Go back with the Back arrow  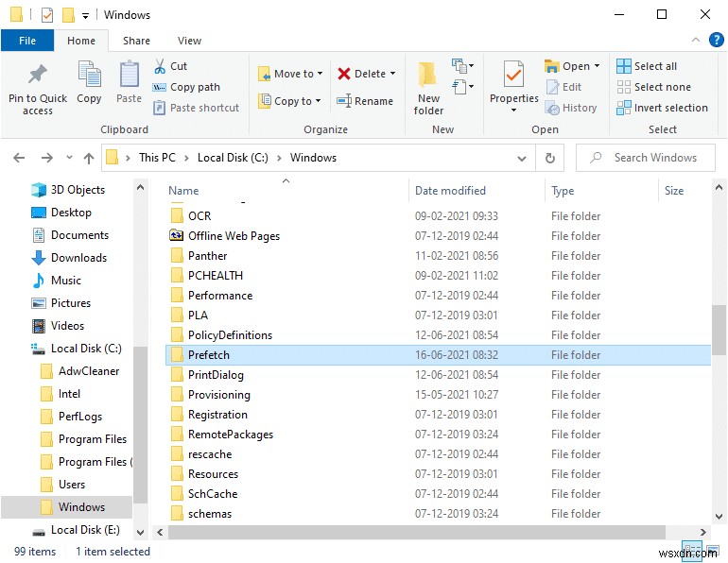coord(19,158)
